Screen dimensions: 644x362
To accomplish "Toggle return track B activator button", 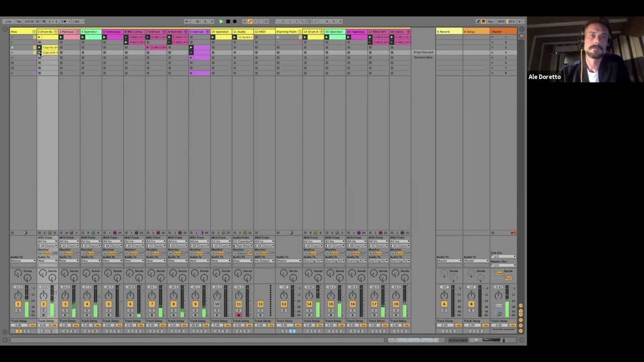I will [x=471, y=304].
